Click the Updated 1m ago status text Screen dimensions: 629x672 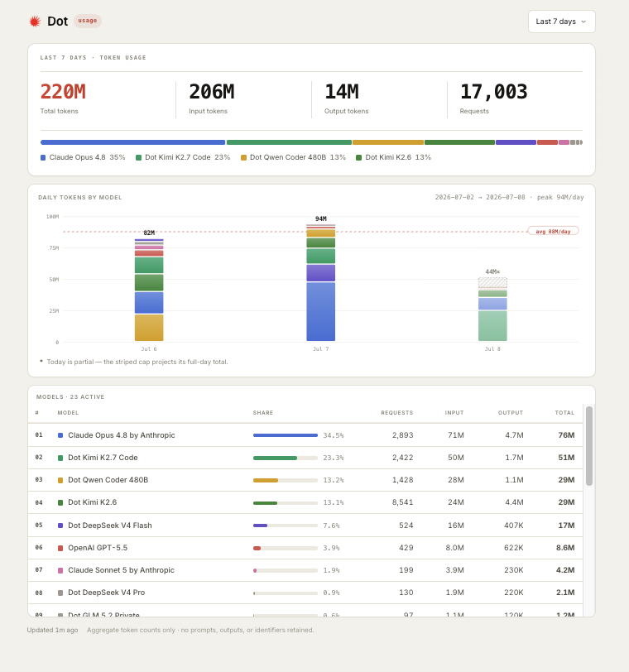coord(52,630)
